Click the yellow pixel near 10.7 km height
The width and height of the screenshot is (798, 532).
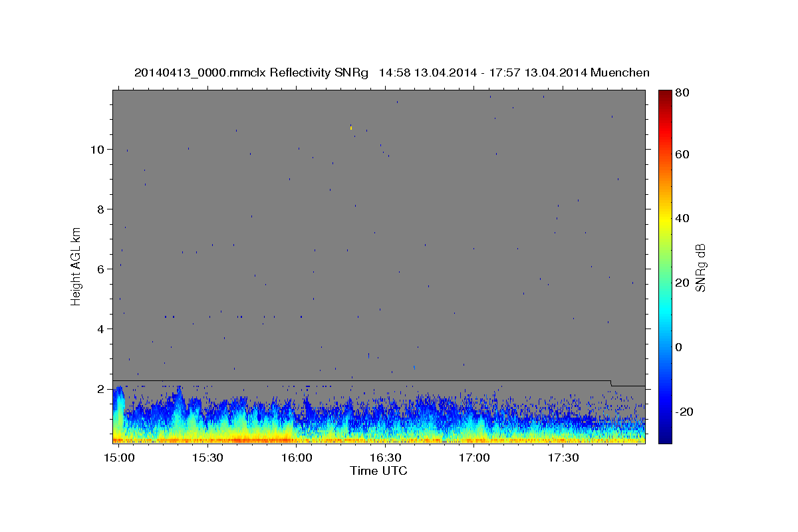click(350, 127)
